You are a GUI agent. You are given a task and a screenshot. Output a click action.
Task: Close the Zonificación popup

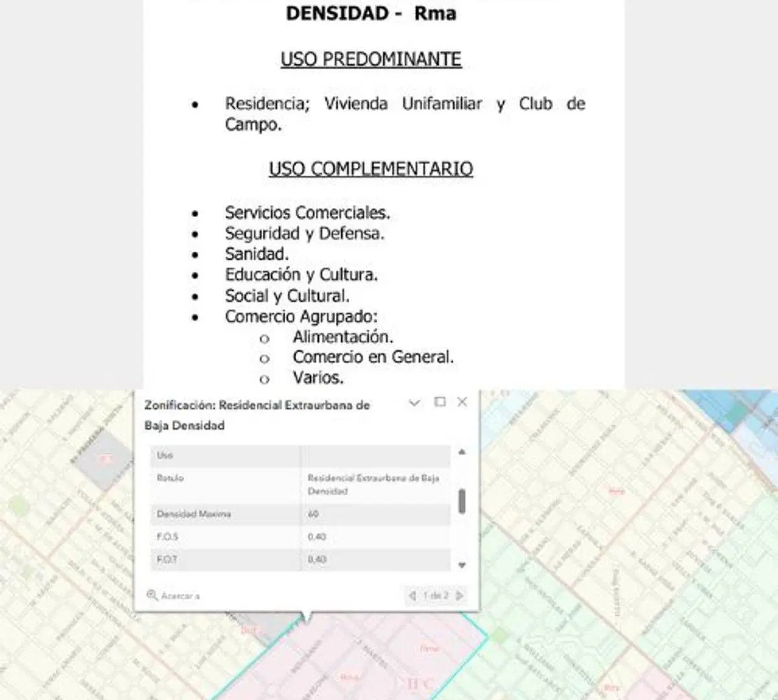coord(462,402)
